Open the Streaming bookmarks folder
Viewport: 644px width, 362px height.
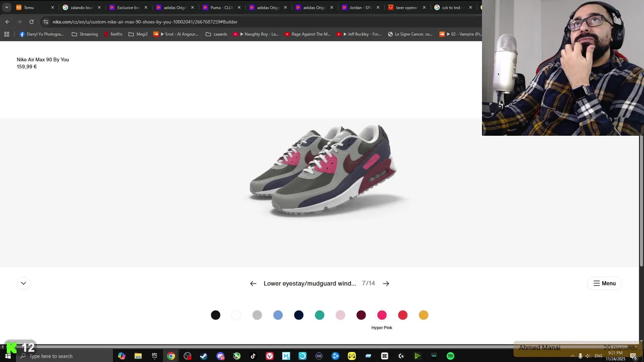[x=85, y=34]
